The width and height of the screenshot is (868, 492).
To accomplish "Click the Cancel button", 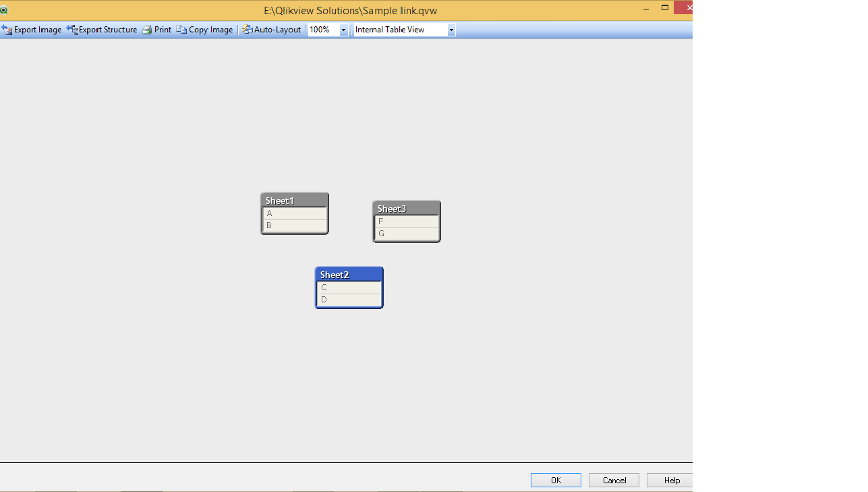I will (x=614, y=481).
